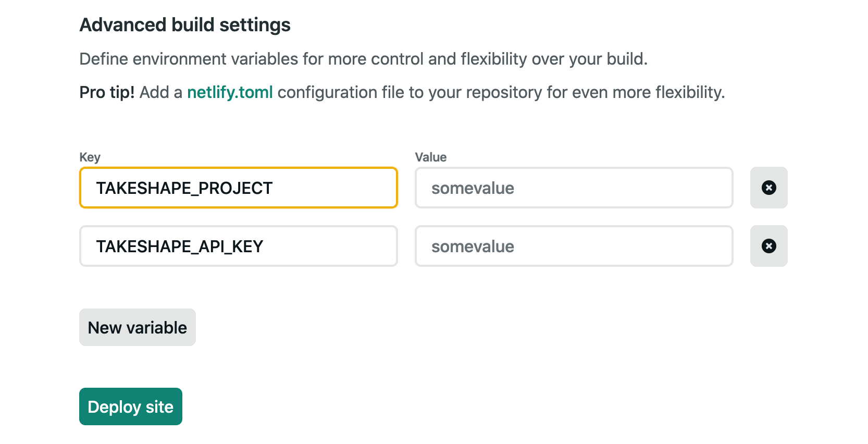
Task: Click gray New variable button
Action: pos(138,327)
